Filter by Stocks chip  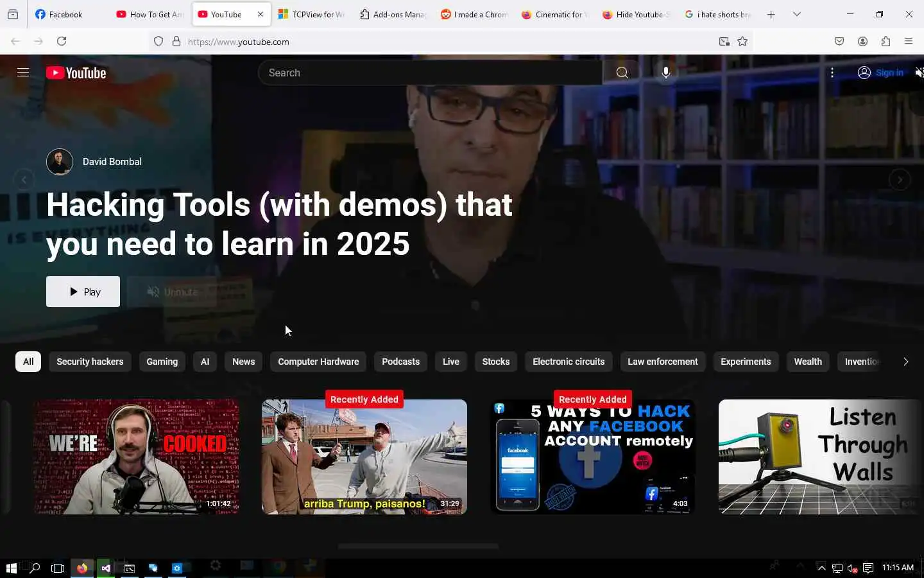[496, 362]
